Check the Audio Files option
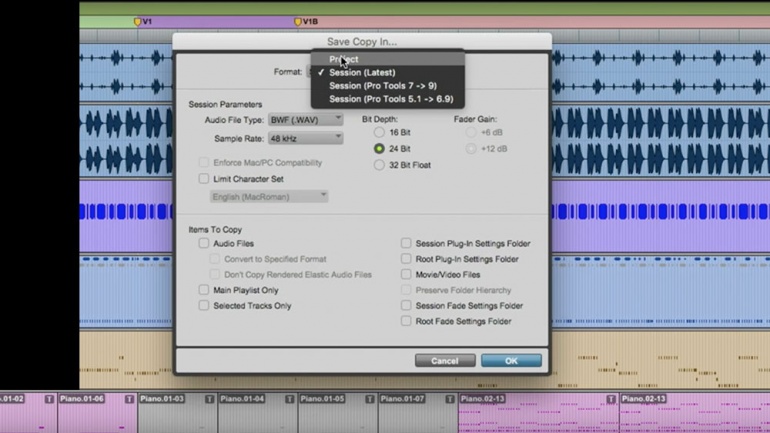This screenshot has width=770, height=433. [x=204, y=243]
